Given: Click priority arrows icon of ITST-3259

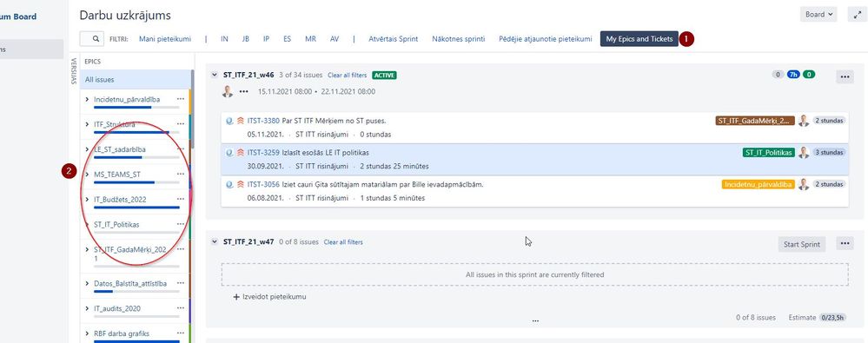Looking at the screenshot, I should point(241,153).
